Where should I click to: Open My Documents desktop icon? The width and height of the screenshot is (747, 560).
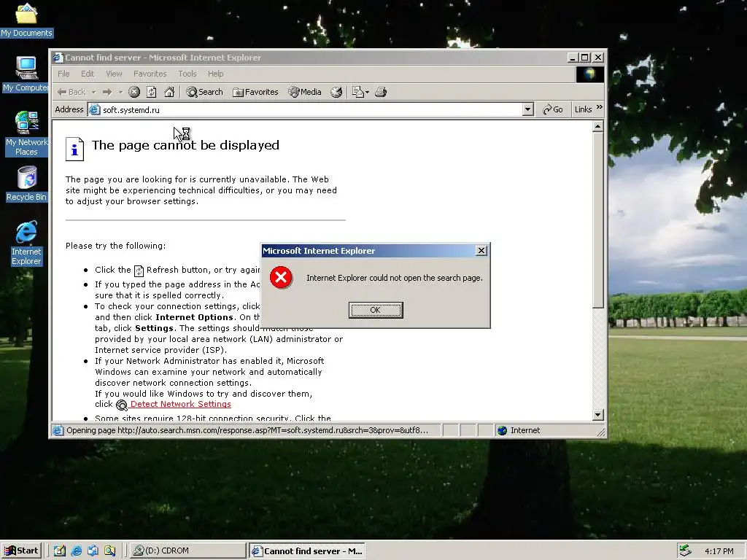[26, 20]
